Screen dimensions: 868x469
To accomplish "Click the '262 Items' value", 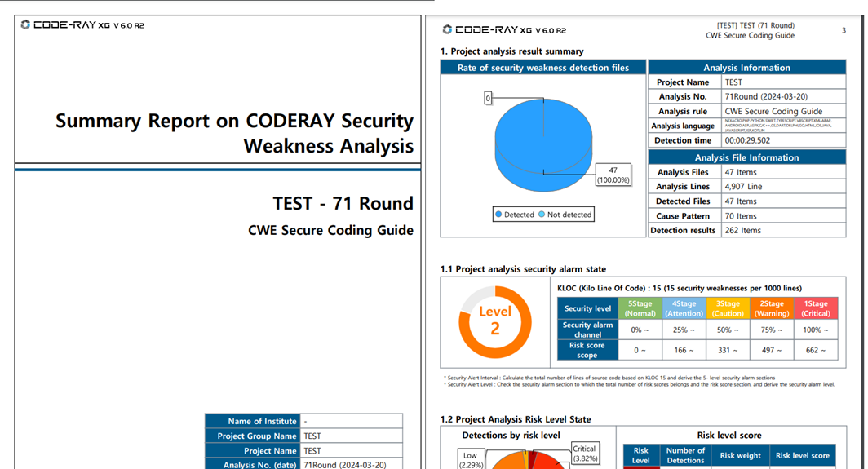I will [743, 230].
